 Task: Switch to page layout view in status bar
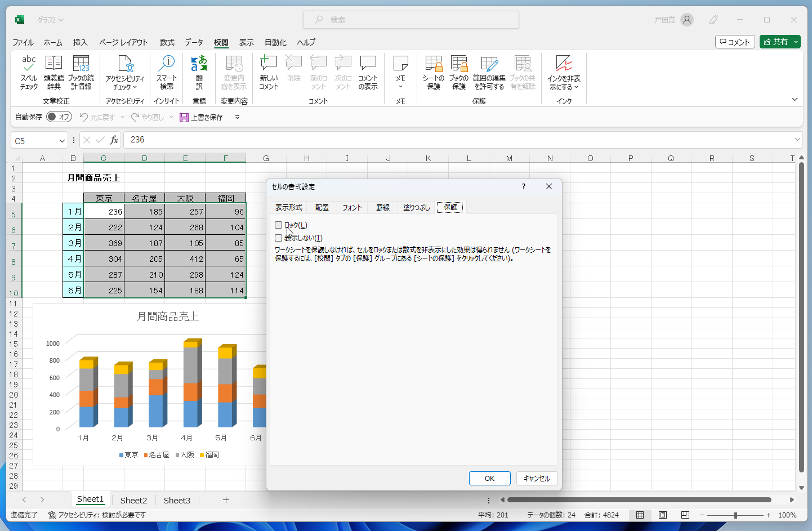663,515
